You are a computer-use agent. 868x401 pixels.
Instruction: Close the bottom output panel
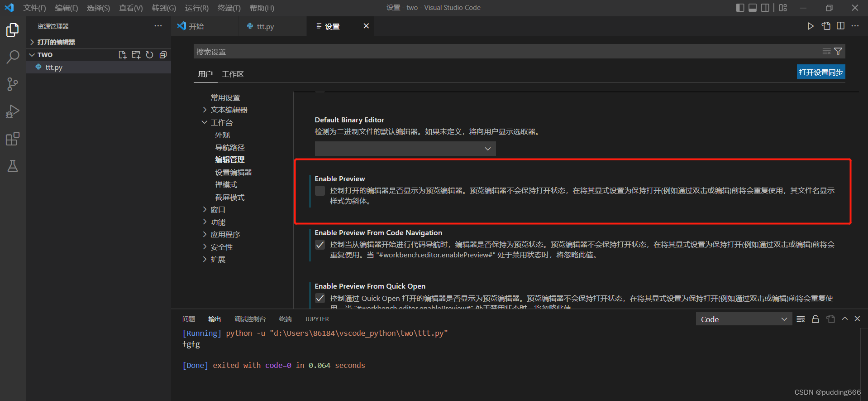[x=857, y=319]
